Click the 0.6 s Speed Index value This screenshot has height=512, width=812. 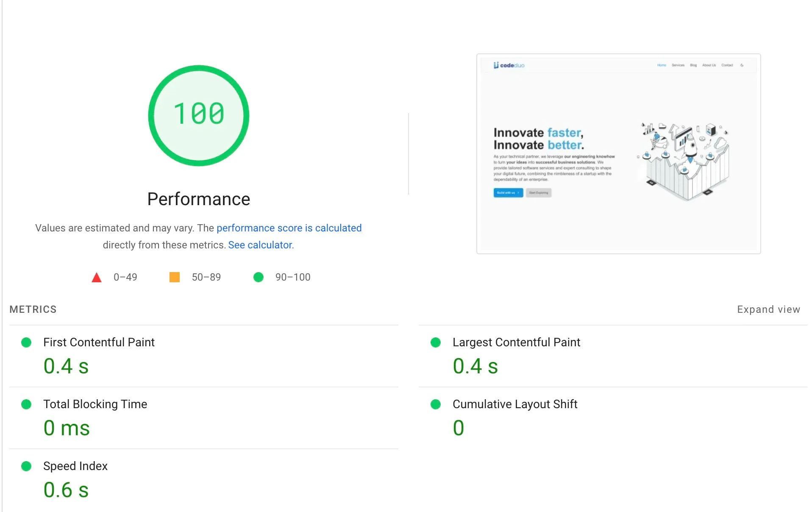tap(66, 490)
